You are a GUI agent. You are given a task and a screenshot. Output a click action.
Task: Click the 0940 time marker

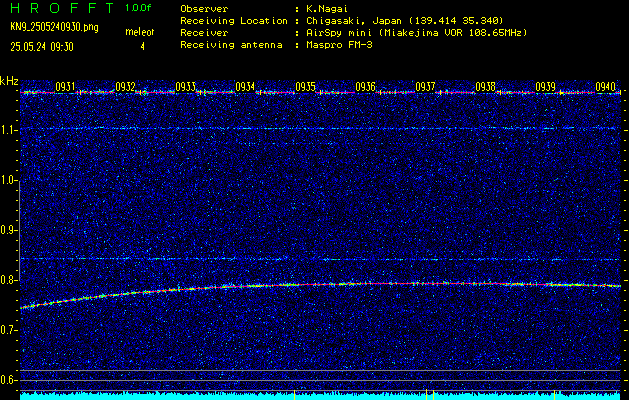(605, 86)
